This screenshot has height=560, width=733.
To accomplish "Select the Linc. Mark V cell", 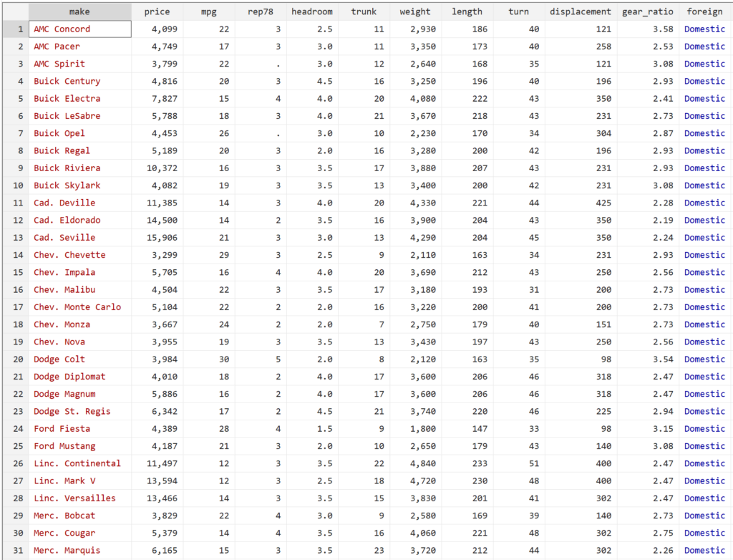I will pos(80,481).
